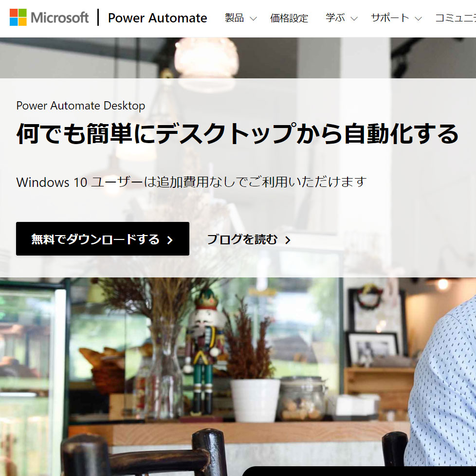Open the Power Automate home link

click(x=157, y=18)
